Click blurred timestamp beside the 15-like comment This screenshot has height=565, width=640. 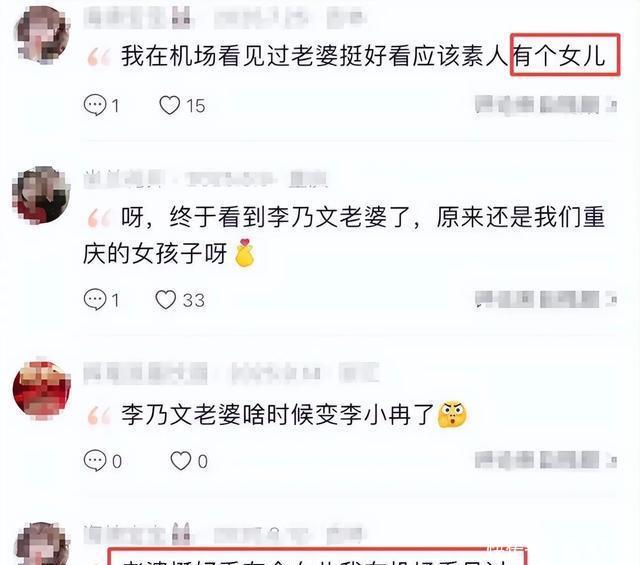[546, 105]
